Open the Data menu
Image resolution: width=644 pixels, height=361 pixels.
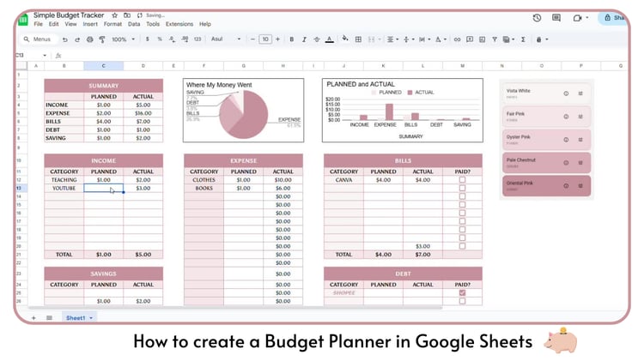(x=134, y=24)
